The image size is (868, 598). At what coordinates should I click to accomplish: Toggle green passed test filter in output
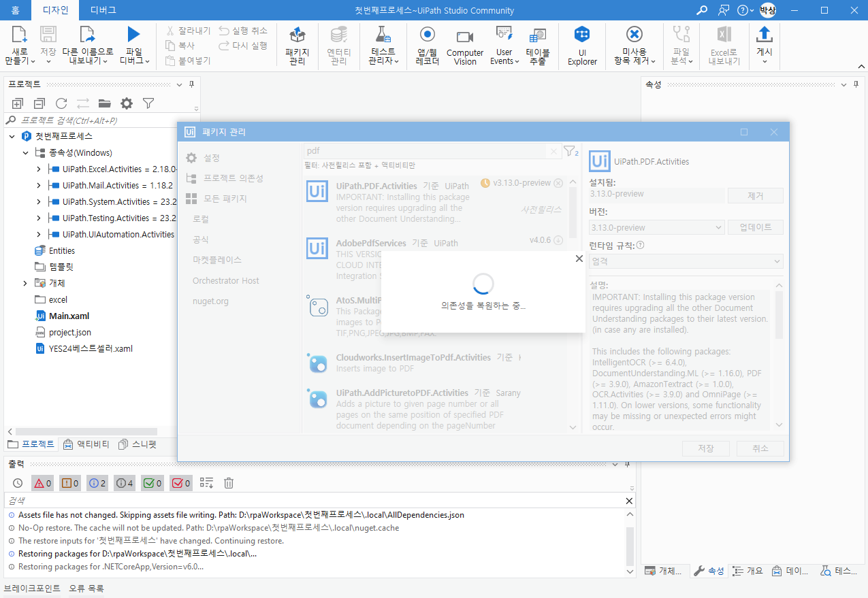tap(152, 483)
